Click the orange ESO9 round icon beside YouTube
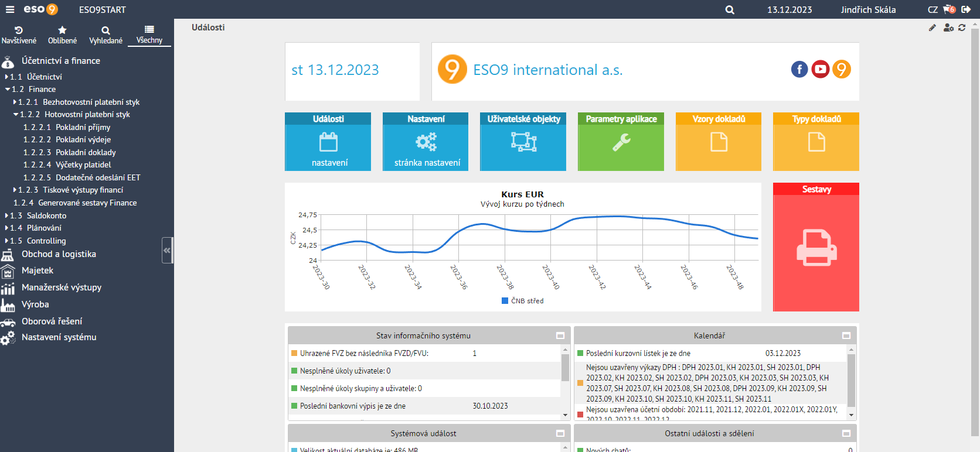 pos(842,69)
